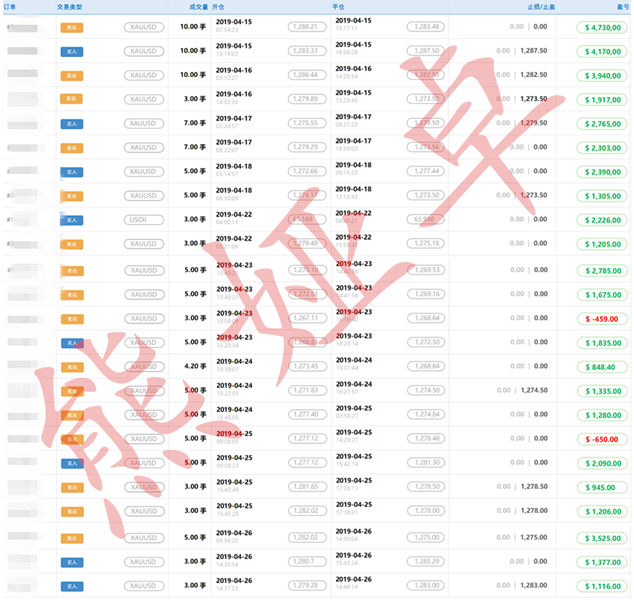Click the 4.20 手 volume cell
634x600 pixels.
click(195, 366)
